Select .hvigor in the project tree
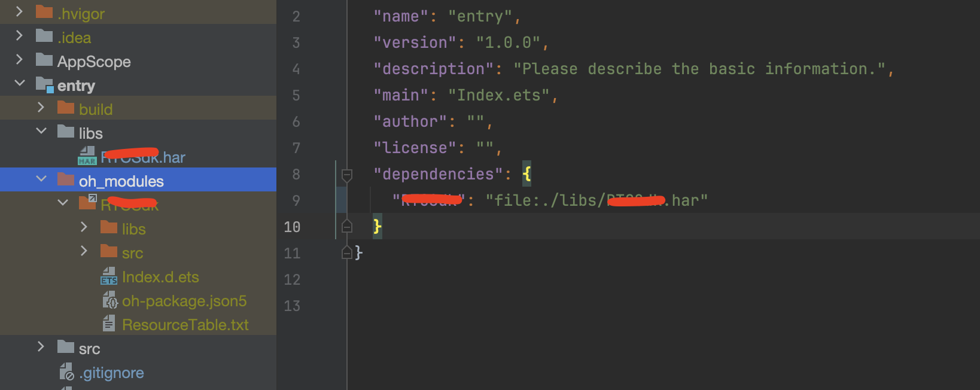Image resolution: width=980 pixels, height=390 pixels. (x=81, y=14)
